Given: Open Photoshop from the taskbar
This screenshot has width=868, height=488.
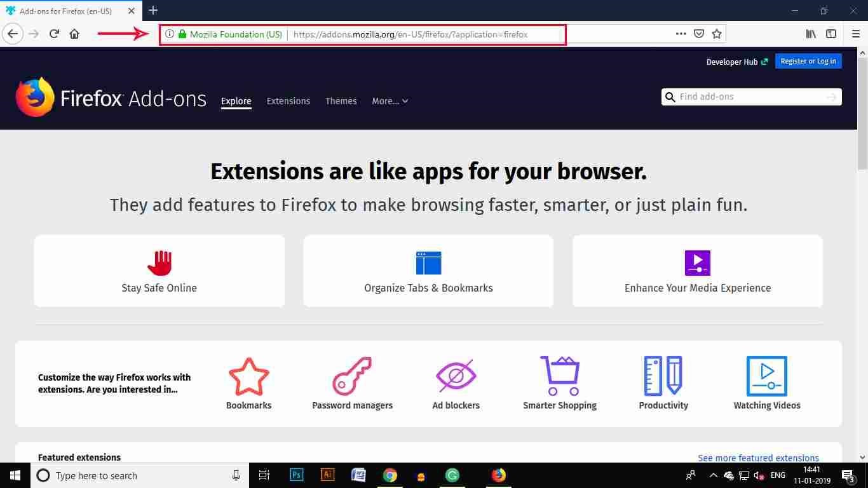Looking at the screenshot, I should [x=296, y=475].
